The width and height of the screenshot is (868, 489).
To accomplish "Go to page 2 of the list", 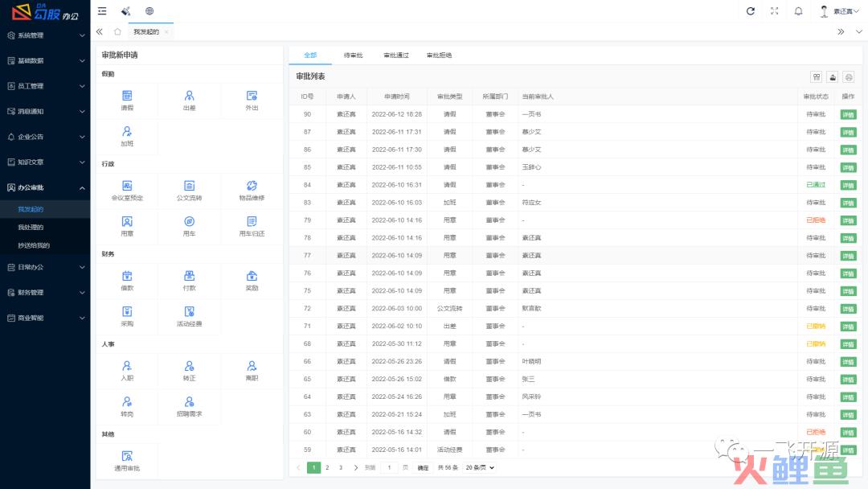I will (x=327, y=467).
